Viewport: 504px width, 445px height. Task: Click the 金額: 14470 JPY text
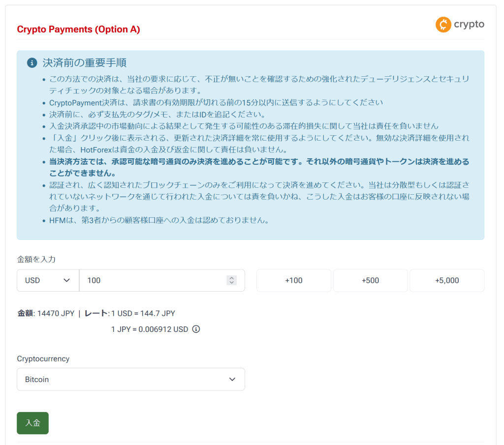(46, 313)
